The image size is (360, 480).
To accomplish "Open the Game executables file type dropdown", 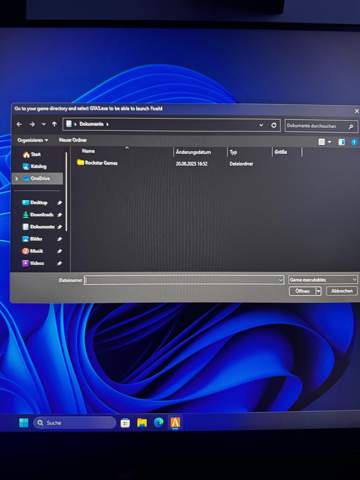I will coord(323,280).
